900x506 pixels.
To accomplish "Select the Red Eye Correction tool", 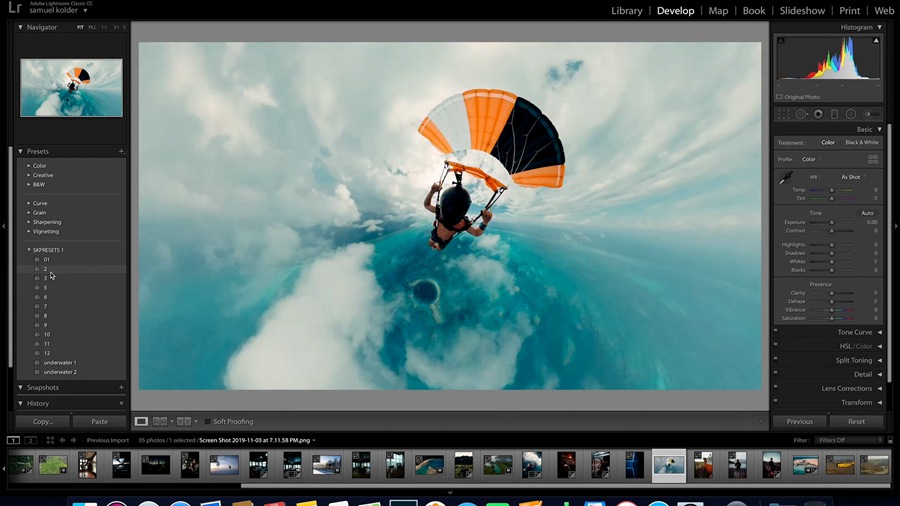I will click(x=818, y=114).
